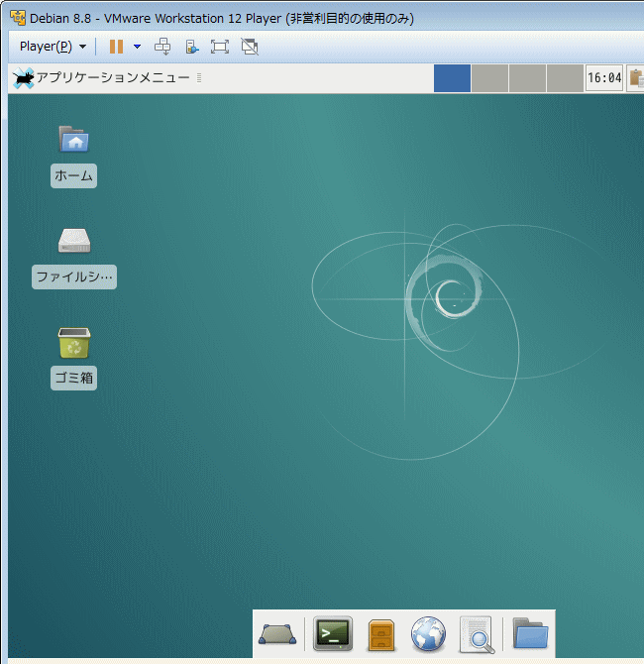
Task: Open the clipboard manager tray icon
Action: coord(636,78)
